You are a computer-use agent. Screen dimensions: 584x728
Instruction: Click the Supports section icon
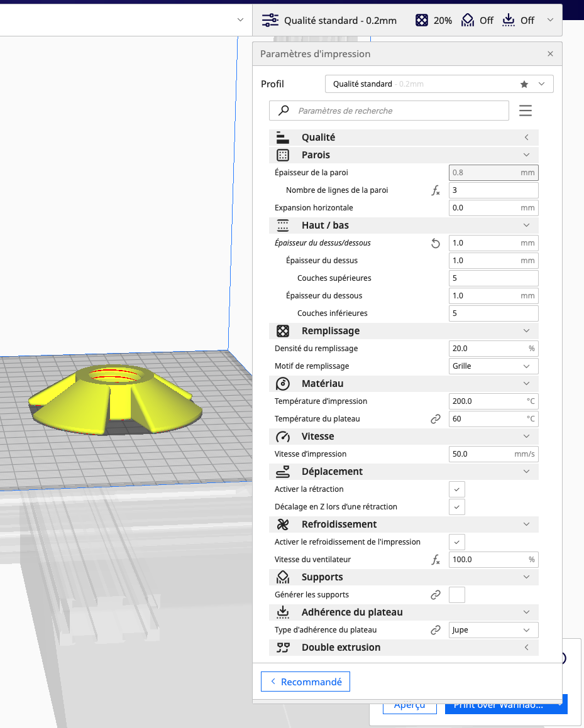pyautogui.click(x=282, y=577)
